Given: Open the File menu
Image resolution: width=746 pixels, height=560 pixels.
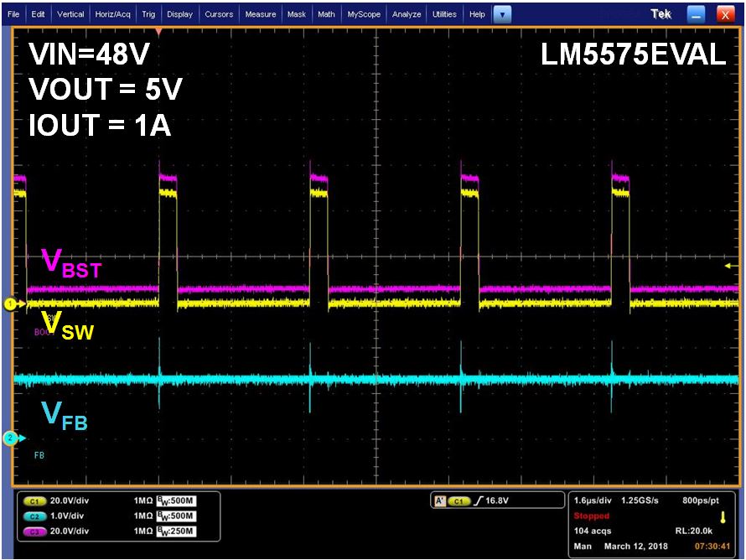Looking at the screenshot, I should 13,14.
